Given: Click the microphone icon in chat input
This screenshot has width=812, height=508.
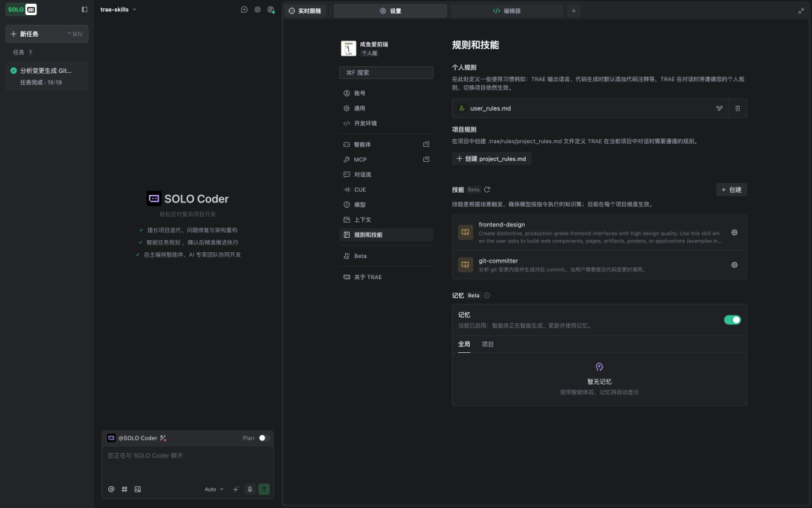Looking at the screenshot, I should coord(250,489).
